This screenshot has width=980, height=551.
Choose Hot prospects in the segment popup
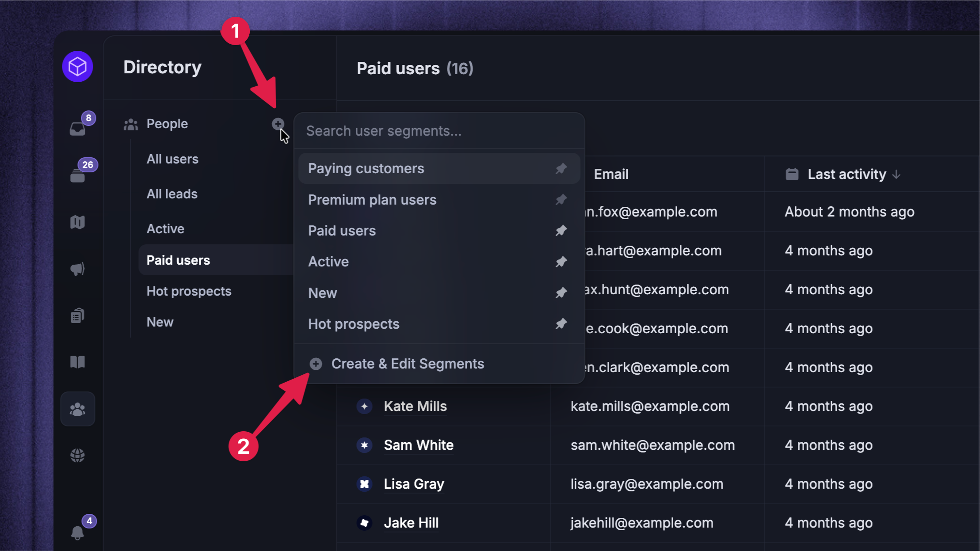[439, 324]
